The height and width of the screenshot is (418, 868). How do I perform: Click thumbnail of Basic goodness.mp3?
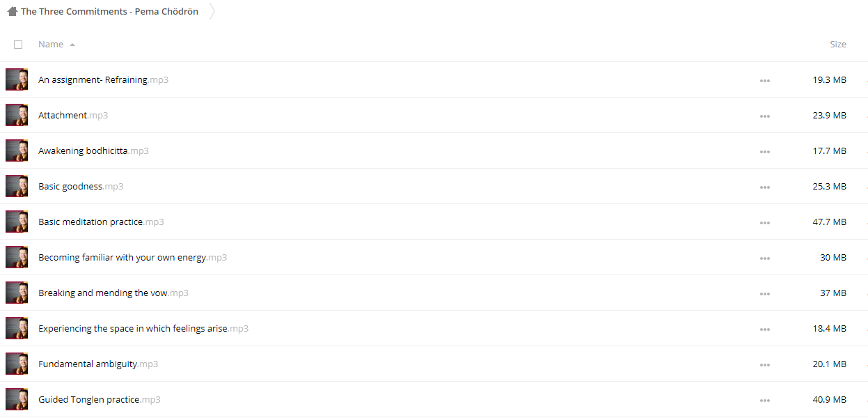[17, 186]
